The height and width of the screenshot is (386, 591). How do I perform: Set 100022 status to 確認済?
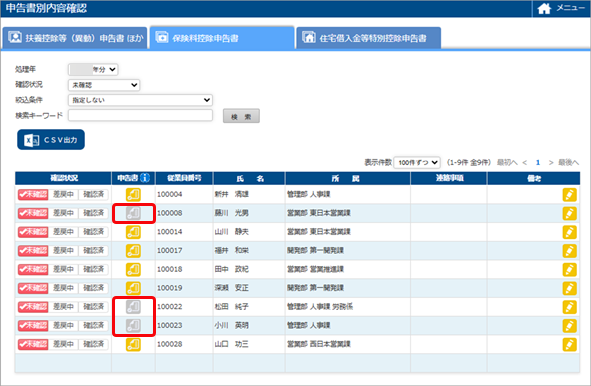click(x=93, y=307)
